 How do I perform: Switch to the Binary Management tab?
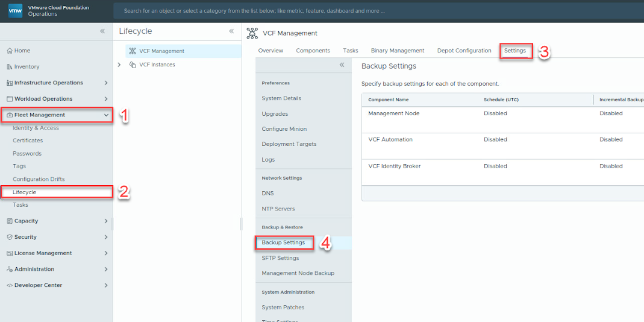click(398, 51)
